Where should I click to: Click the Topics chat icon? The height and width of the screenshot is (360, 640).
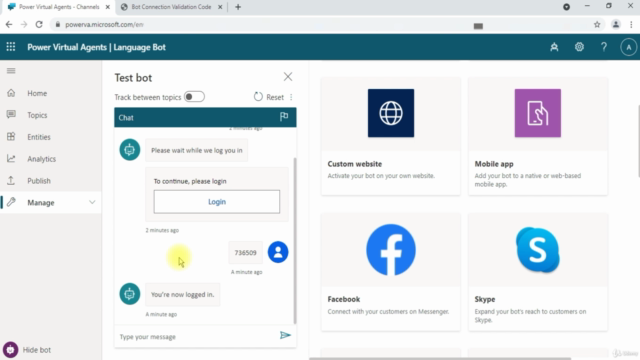point(11,115)
